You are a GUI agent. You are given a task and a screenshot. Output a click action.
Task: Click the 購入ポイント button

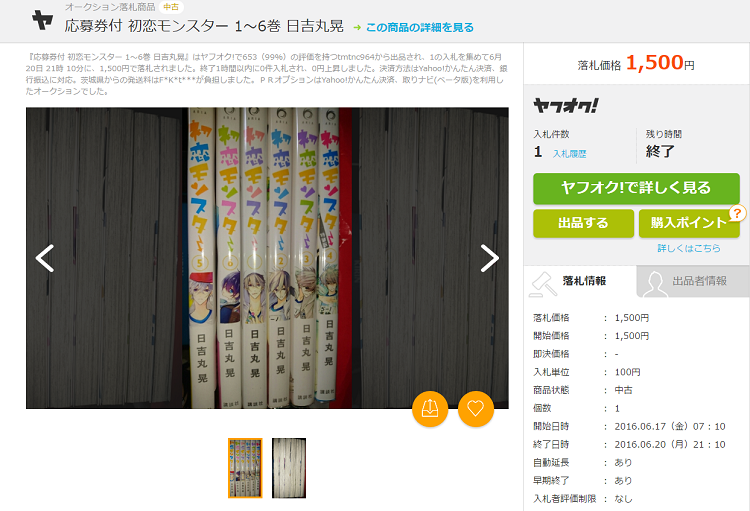pos(689,223)
